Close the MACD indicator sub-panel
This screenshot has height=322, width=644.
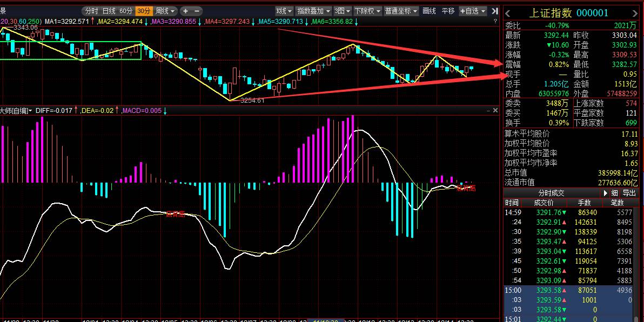(x=495, y=110)
